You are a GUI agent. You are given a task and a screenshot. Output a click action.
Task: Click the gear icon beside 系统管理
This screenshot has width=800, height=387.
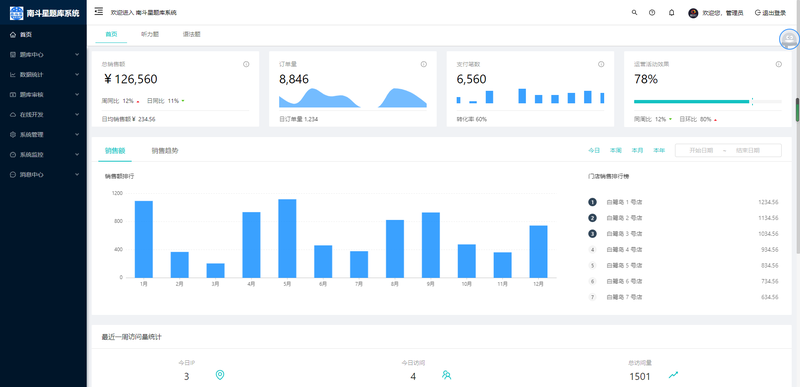[x=13, y=135]
